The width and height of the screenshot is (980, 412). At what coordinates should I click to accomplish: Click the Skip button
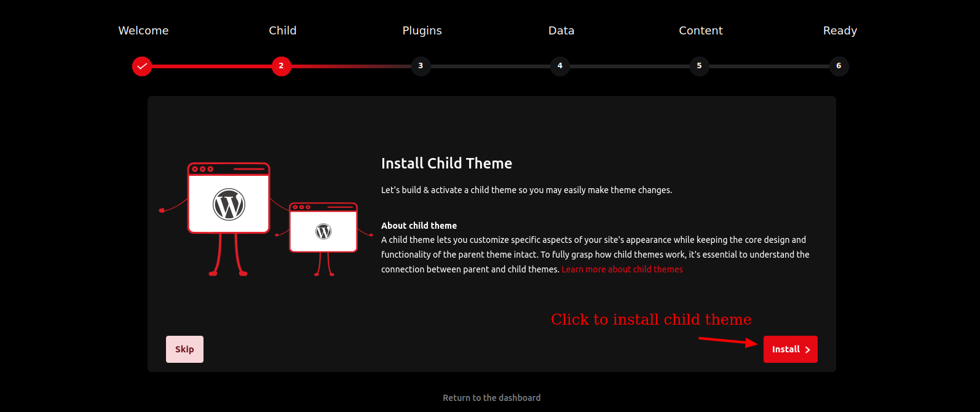(x=184, y=349)
